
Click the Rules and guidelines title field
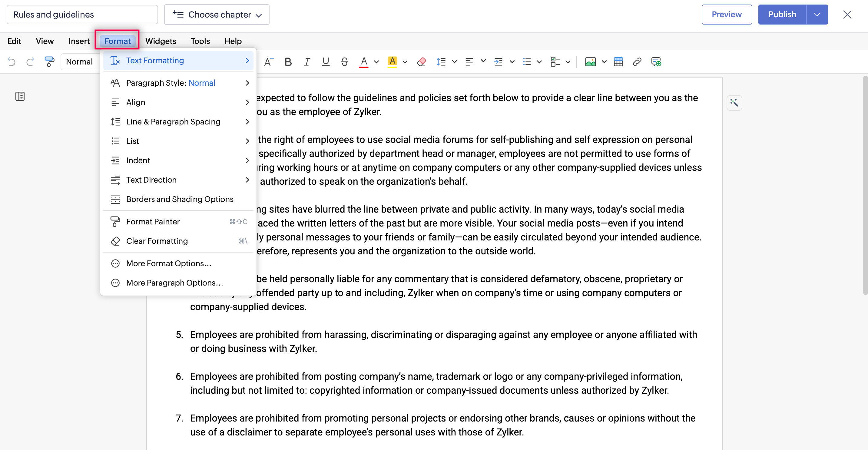pos(82,15)
